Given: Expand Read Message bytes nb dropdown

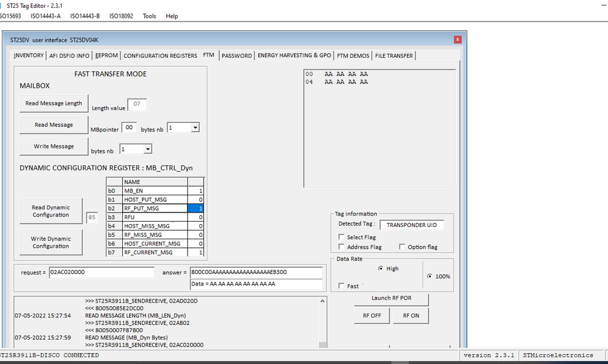Looking at the screenshot, I should coord(195,128).
